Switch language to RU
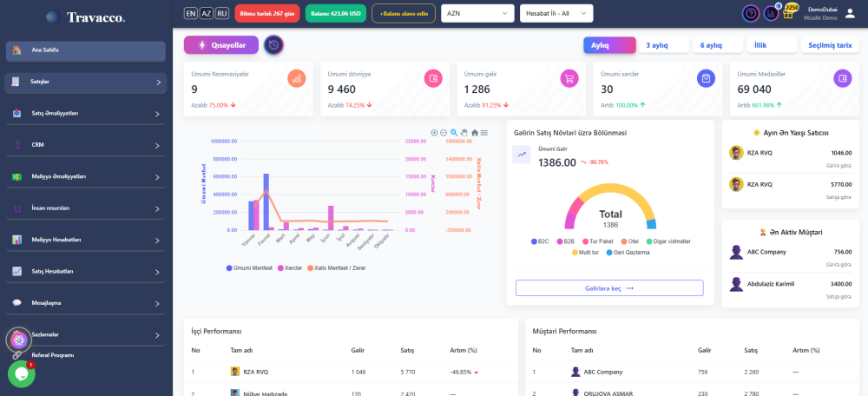The image size is (868, 396). point(222,13)
